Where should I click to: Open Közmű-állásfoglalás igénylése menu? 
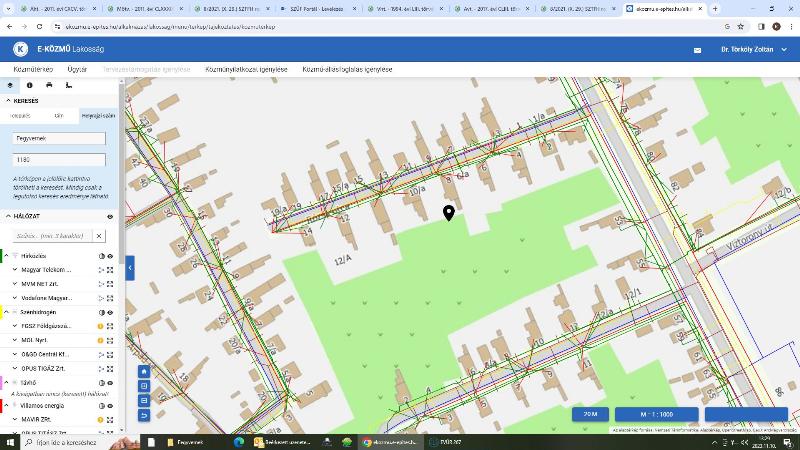347,69
